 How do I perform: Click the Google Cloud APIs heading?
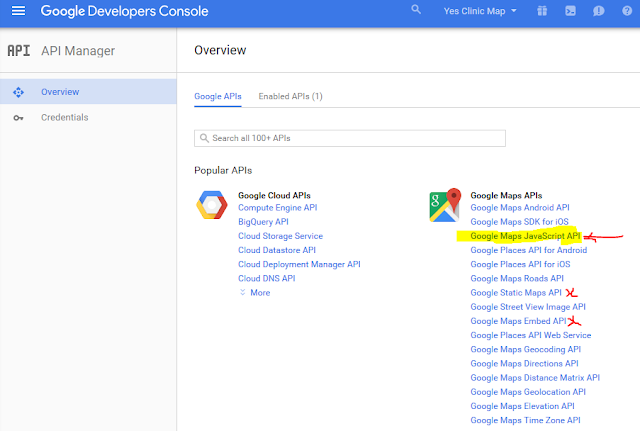coord(274,196)
